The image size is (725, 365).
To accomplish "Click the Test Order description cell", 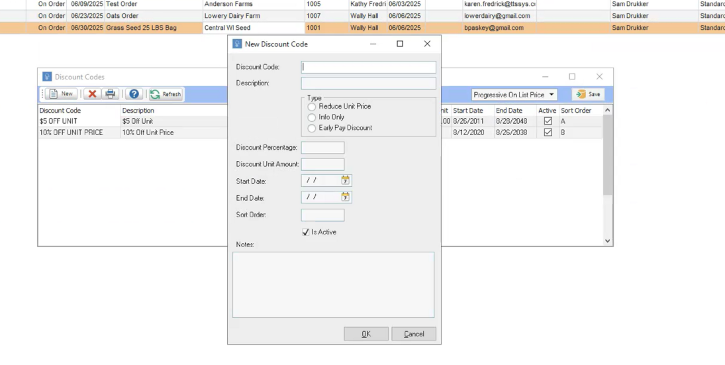I will click(154, 4).
